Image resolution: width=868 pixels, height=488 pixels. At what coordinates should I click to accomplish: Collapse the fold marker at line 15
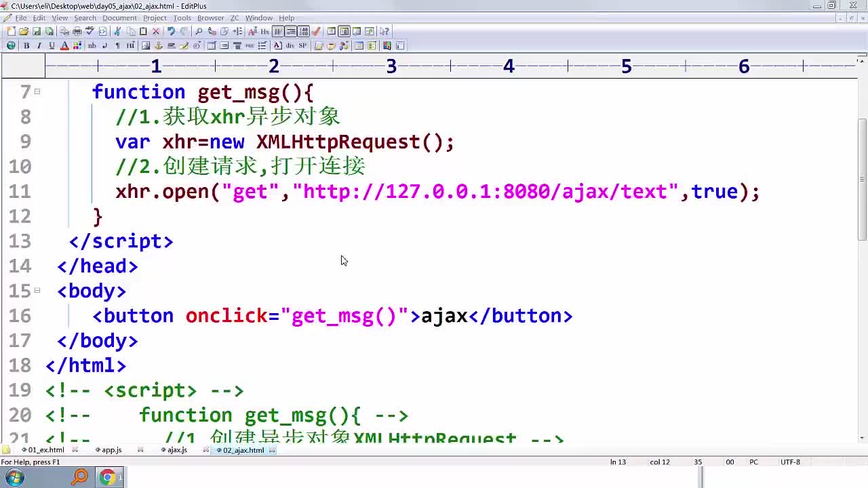37,290
